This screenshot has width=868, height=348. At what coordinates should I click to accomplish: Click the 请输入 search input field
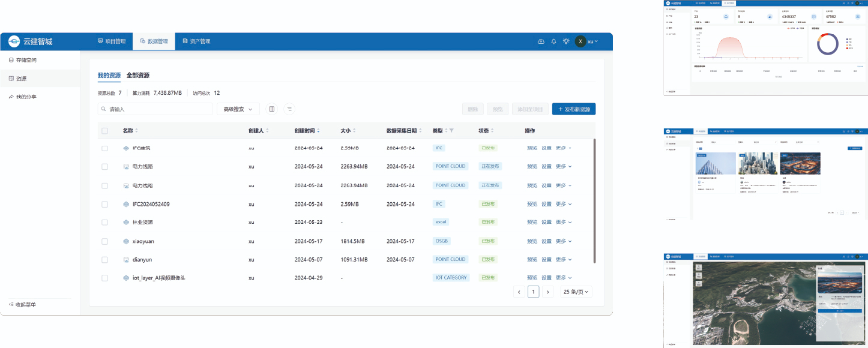[x=156, y=109]
